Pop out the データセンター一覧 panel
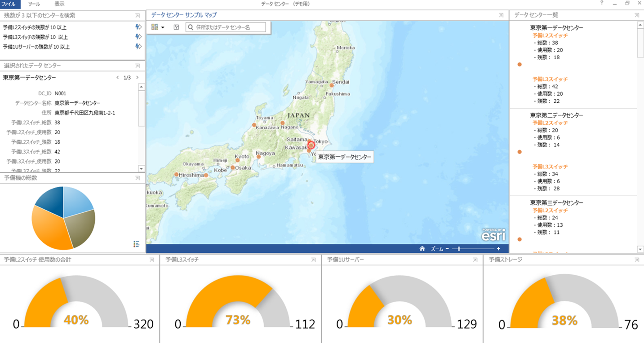 (x=636, y=15)
